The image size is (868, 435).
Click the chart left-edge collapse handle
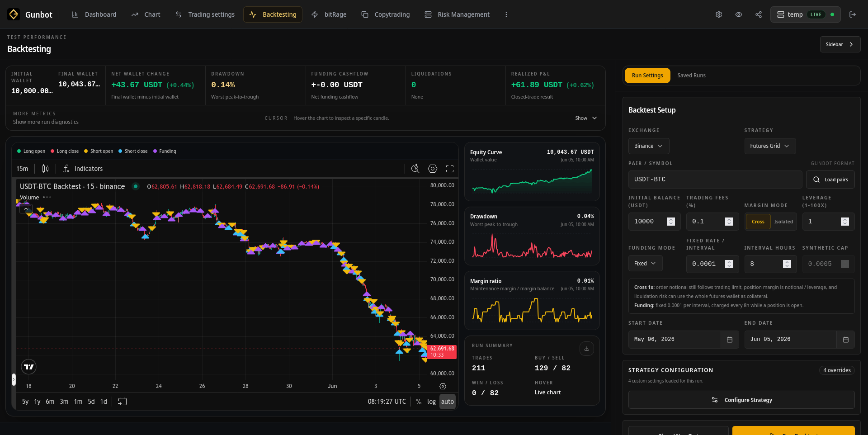[14, 379]
